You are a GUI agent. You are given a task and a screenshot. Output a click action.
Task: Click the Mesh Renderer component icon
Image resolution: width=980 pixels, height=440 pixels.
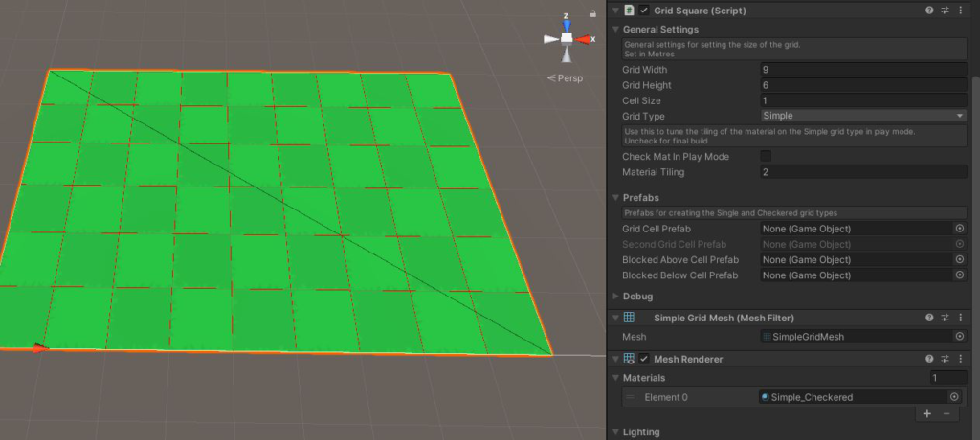(x=630, y=359)
